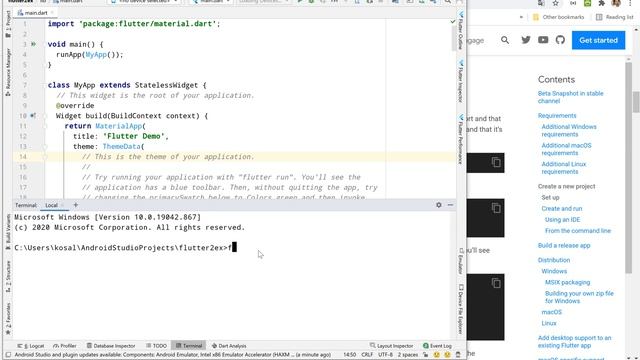640x360 pixels.
Task: Collapse the ThemeData fold on line 13
Action: click(x=45, y=147)
